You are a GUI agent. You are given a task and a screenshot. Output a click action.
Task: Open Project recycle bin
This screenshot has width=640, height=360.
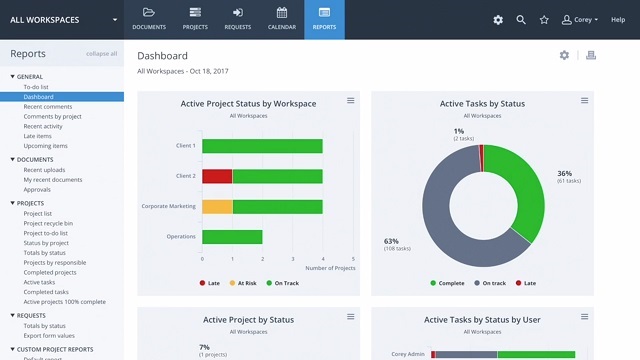click(48, 223)
